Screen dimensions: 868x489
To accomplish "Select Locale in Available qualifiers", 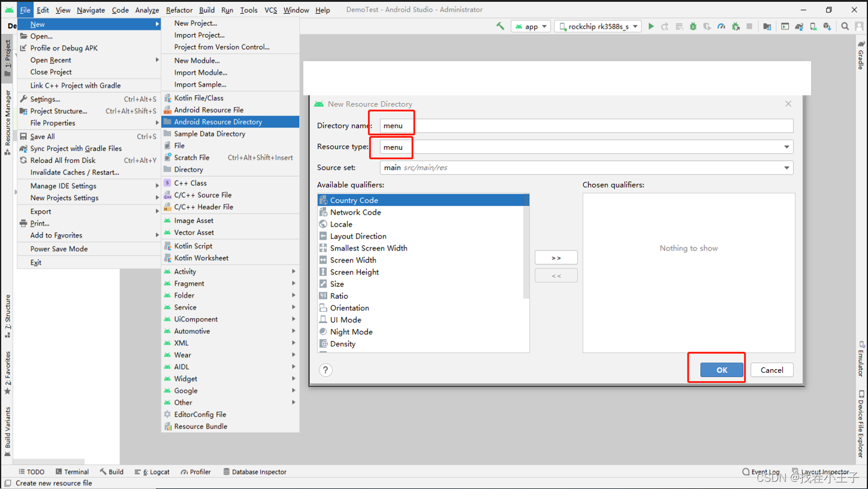I will pos(421,224).
